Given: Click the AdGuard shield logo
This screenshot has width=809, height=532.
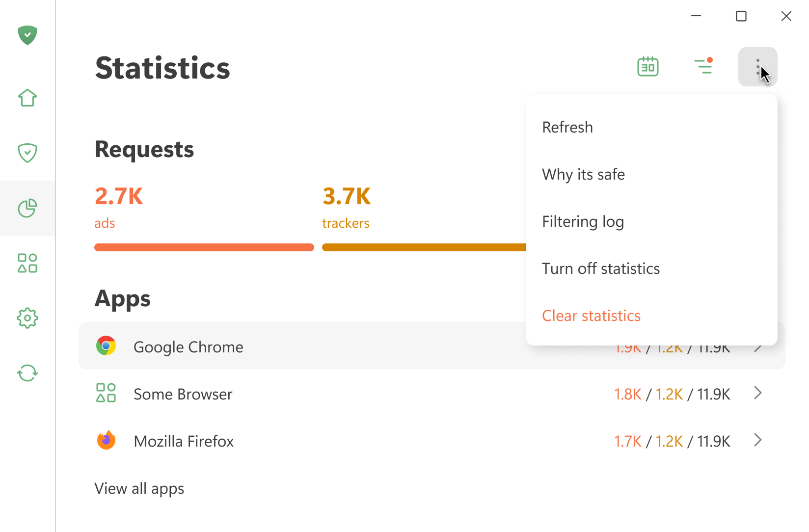Looking at the screenshot, I should [x=27, y=35].
